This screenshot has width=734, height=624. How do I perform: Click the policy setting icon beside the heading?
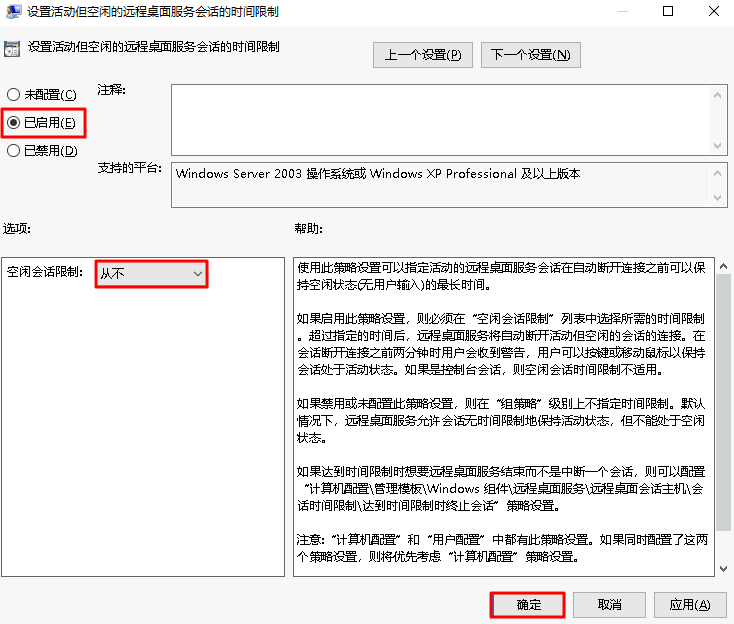(x=12, y=48)
